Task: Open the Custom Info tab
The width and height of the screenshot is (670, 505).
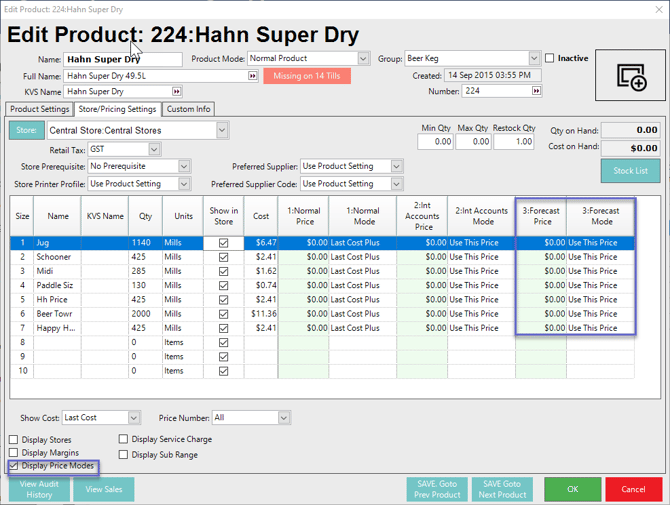Action: coord(188,109)
